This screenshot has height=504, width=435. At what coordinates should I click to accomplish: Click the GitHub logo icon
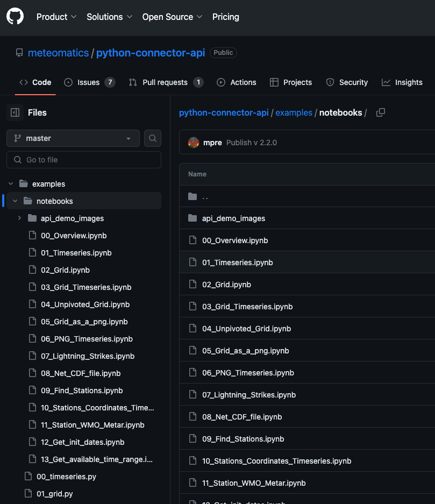click(x=15, y=17)
